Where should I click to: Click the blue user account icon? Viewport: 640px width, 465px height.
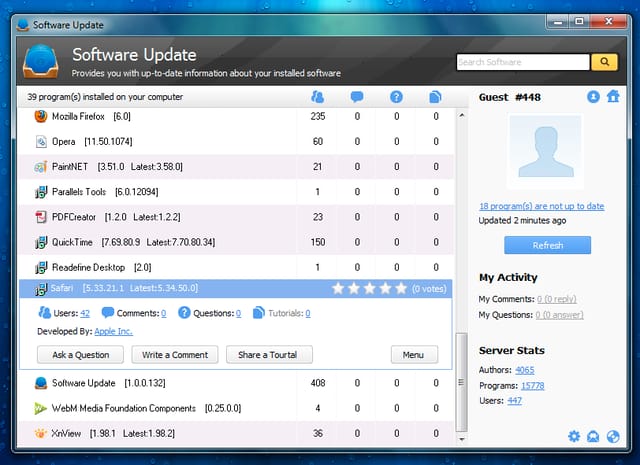593,97
